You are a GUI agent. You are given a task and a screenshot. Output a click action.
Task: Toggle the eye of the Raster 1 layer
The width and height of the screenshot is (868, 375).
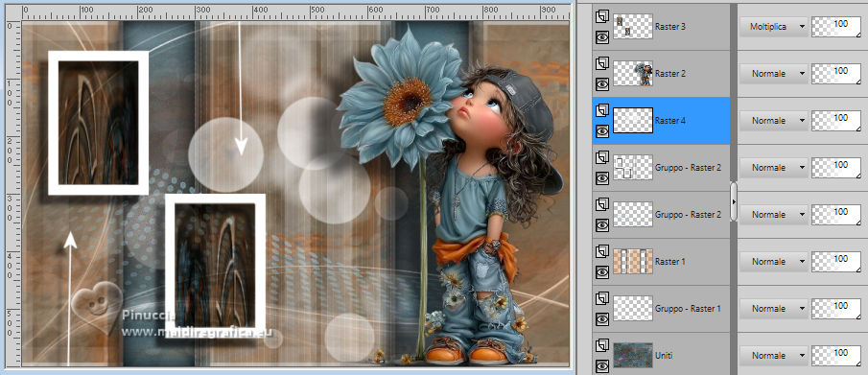coord(601,272)
